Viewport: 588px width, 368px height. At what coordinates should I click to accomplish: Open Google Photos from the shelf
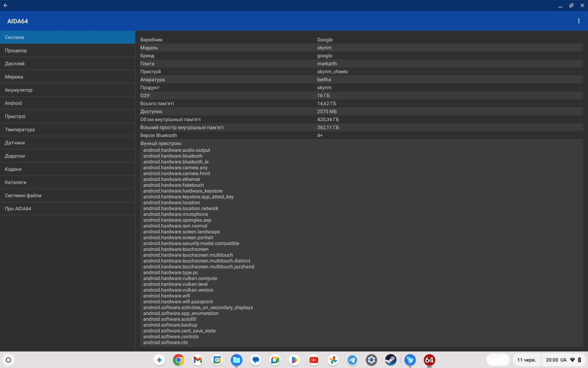point(333,360)
